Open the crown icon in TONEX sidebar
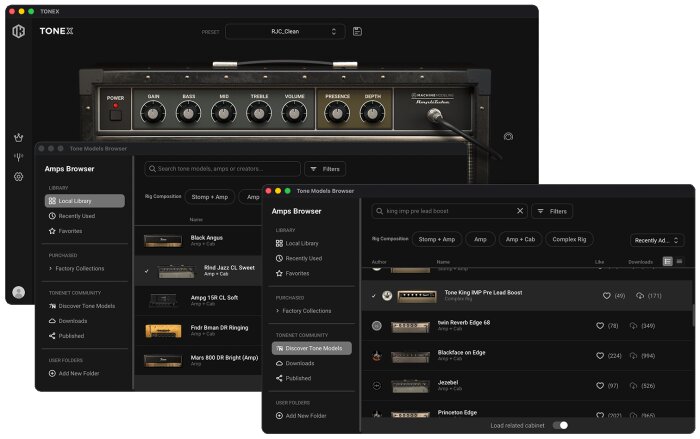The image size is (700, 439). [18, 138]
